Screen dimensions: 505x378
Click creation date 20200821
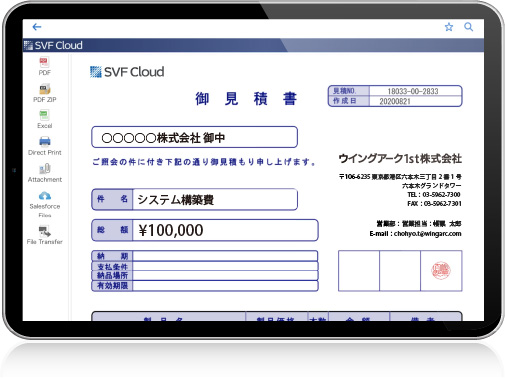click(x=395, y=101)
